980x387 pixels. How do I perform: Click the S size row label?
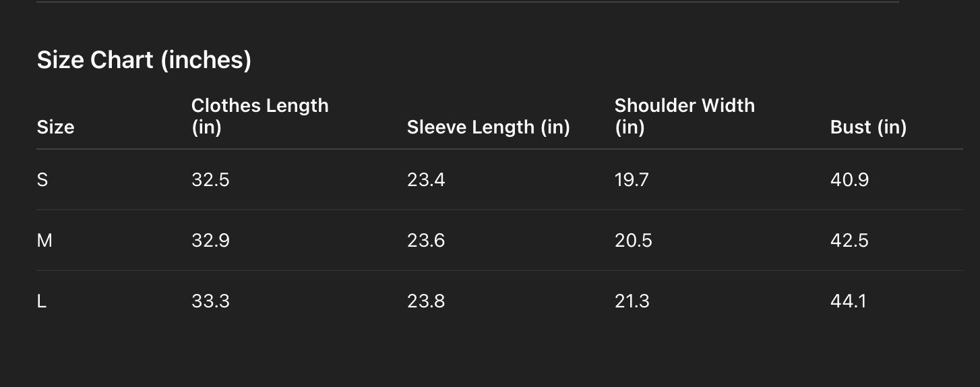[x=42, y=180]
